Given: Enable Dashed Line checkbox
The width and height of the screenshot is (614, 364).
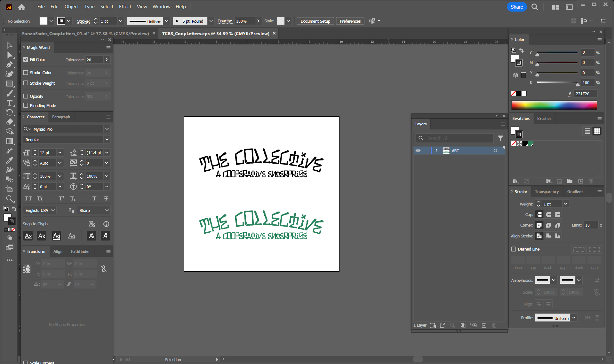Looking at the screenshot, I should click(514, 249).
